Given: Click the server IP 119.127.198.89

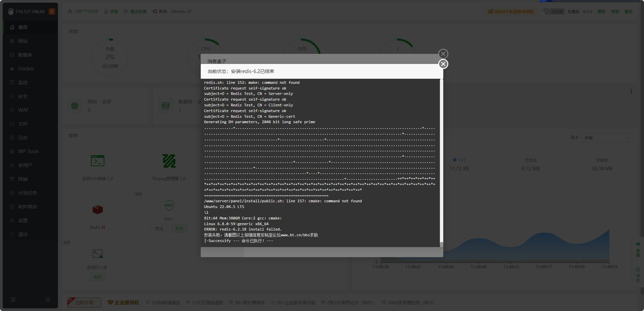Looking at the screenshot, I should coord(30,11).
